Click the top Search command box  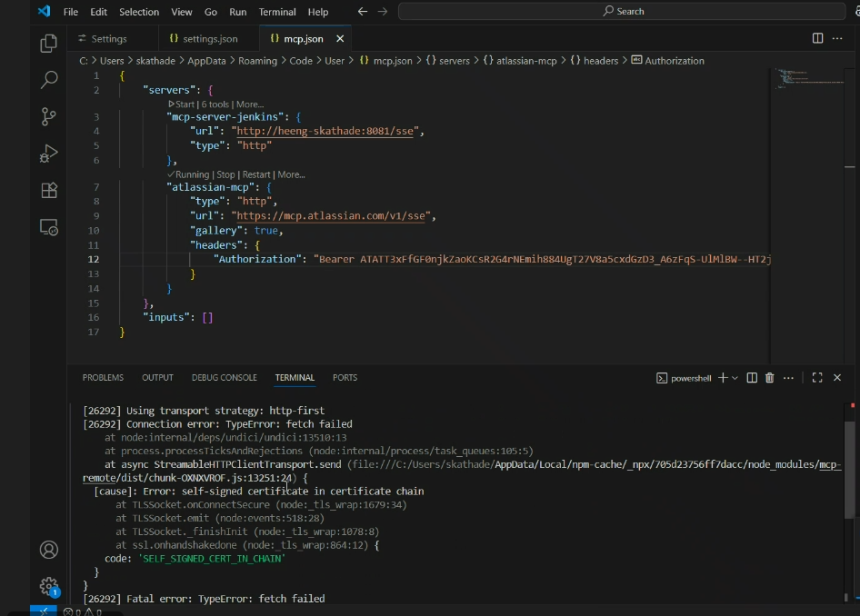click(622, 12)
